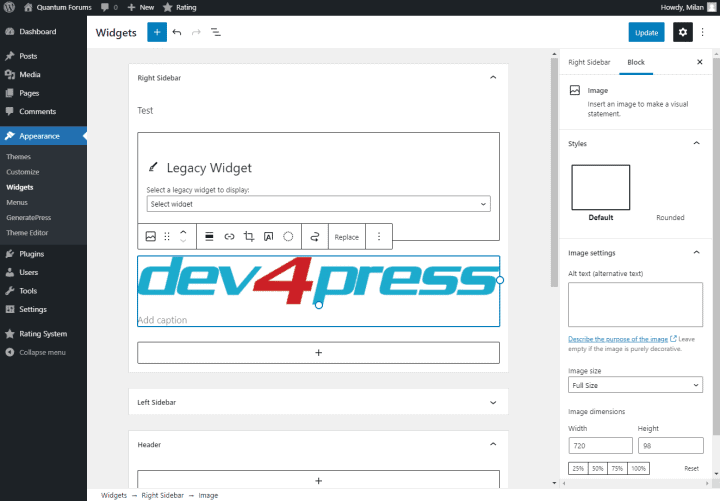Click the Width input field
This screenshot has height=501, width=720.
pyautogui.click(x=600, y=445)
